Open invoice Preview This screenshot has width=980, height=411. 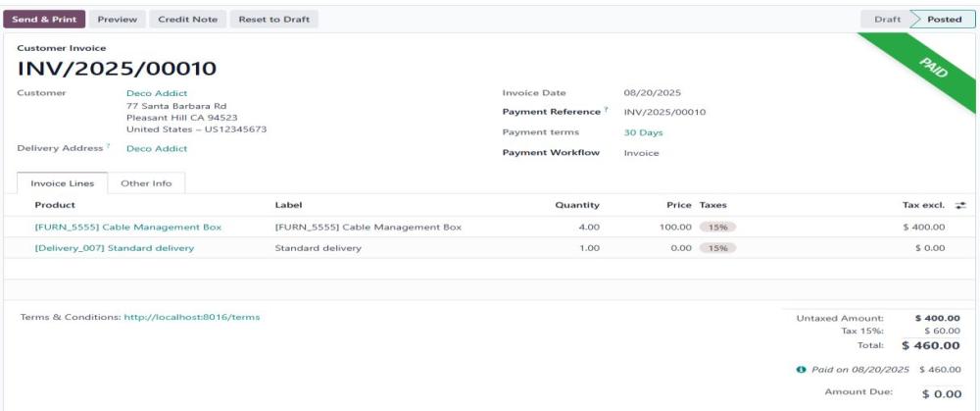117,20
